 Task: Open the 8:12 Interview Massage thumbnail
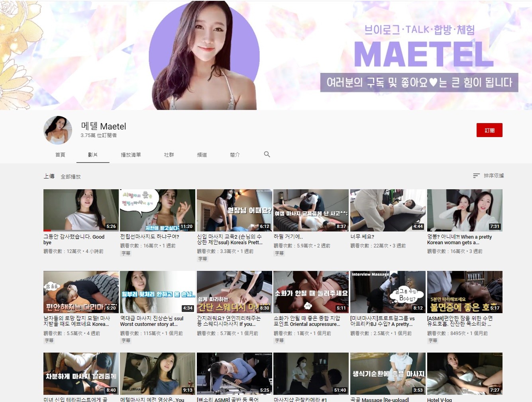(388, 292)
